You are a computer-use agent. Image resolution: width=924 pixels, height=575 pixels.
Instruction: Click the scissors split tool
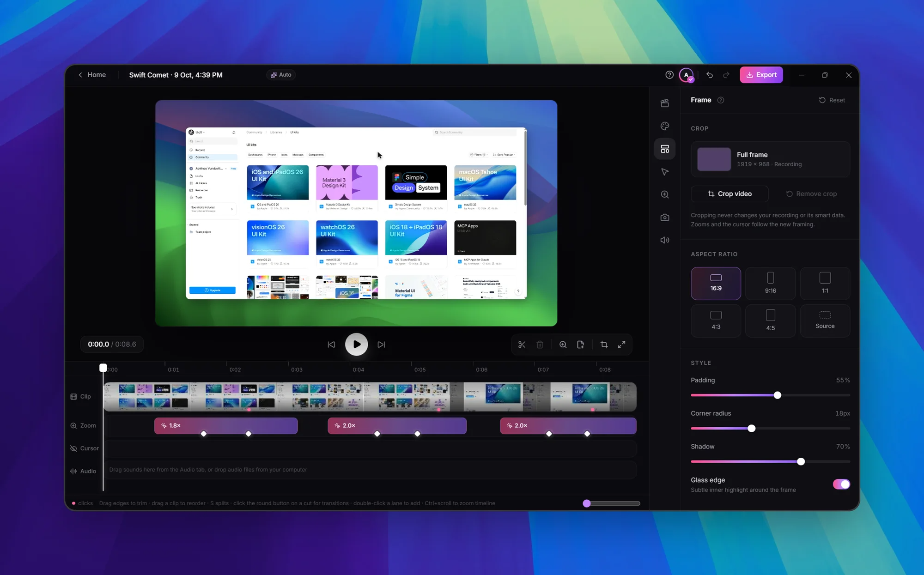[522, 345]
